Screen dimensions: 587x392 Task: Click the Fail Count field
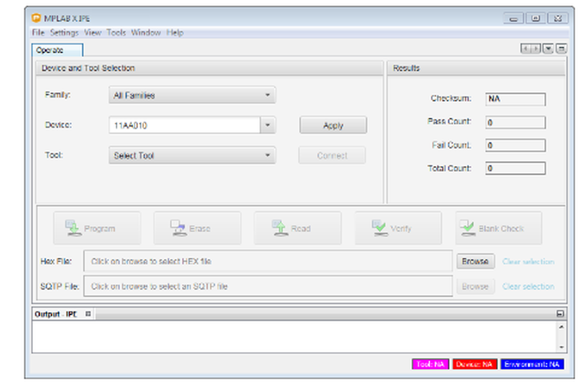515,145
